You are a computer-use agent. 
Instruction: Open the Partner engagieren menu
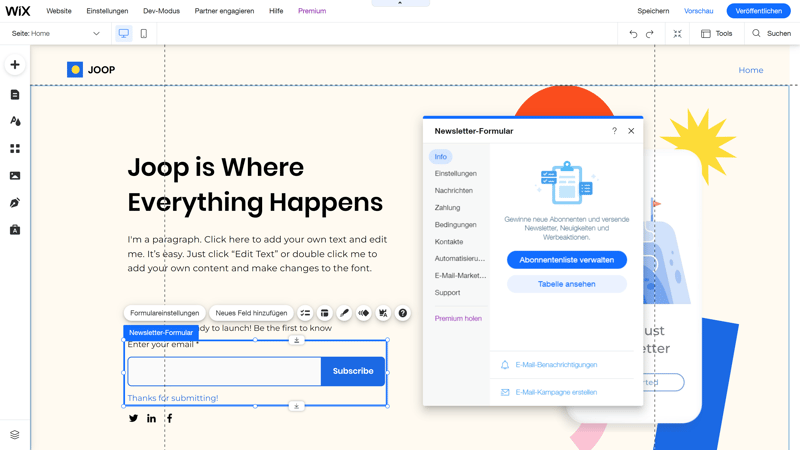pyautogui.click(x=224, y=11)
